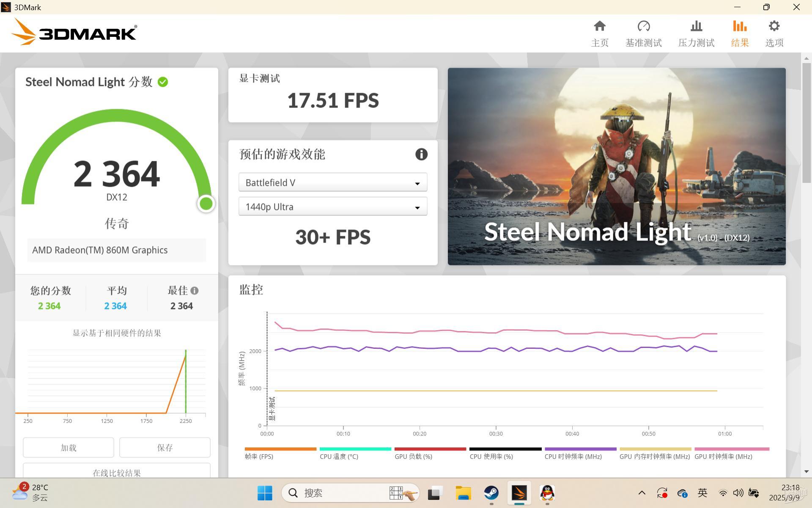Click the green validated checkmark icon
This screenshot has height=508, width=812.
(x=163, y=82)
